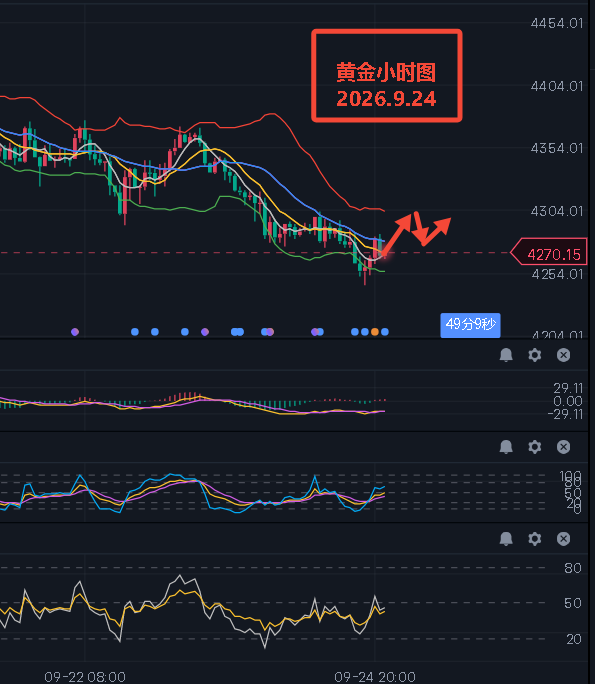Select time axis label 09-22 08:00
The width and height of the screenshot is (595, 684).
click(x=85, y=677)
